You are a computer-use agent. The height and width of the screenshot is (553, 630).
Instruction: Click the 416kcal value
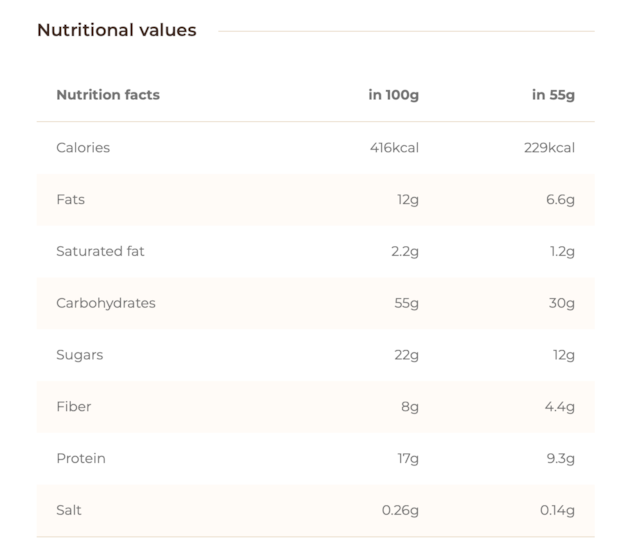pyautogui.click(x=394, y=147)
